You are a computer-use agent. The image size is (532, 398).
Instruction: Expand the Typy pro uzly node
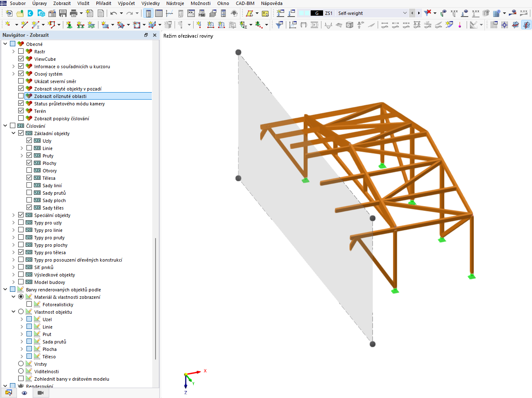(13, 222)
